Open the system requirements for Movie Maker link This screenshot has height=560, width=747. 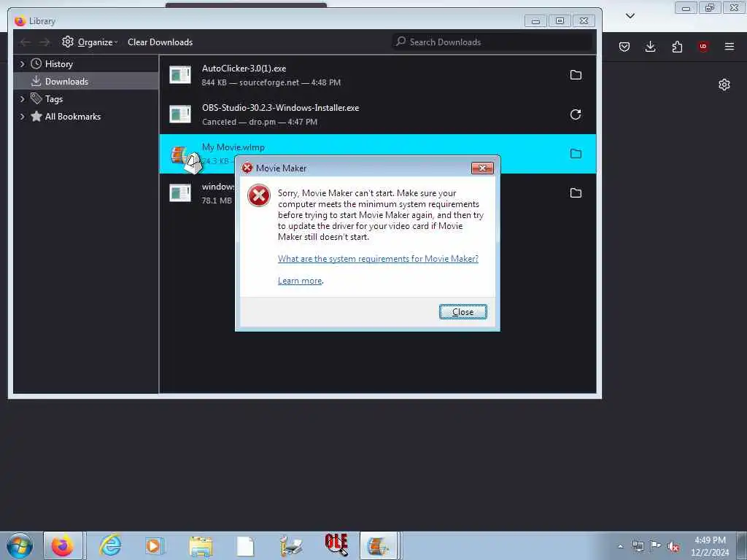pyautogui.click(x=378, y=259)
